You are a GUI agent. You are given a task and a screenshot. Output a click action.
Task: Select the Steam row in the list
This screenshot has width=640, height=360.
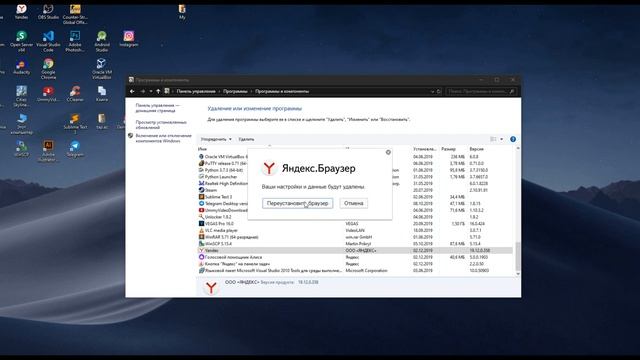pos(355,190)
